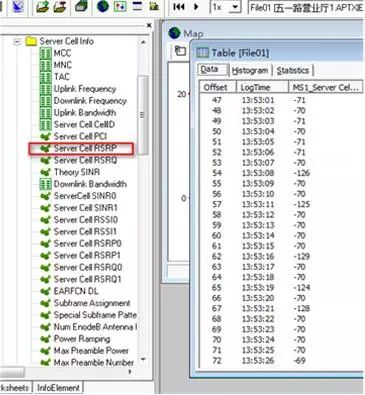Select MNC in the tree
Screen dimensions: 365x395
tap(63, 65)
